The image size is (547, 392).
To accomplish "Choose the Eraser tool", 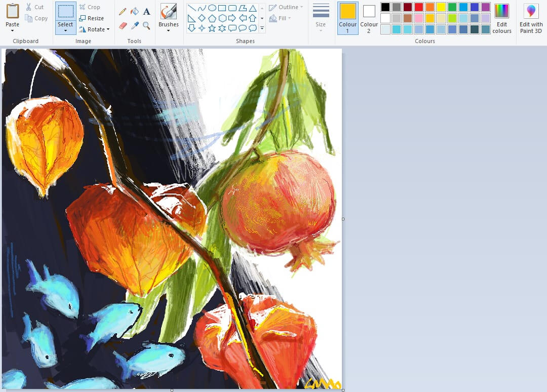I will (123, 25).
